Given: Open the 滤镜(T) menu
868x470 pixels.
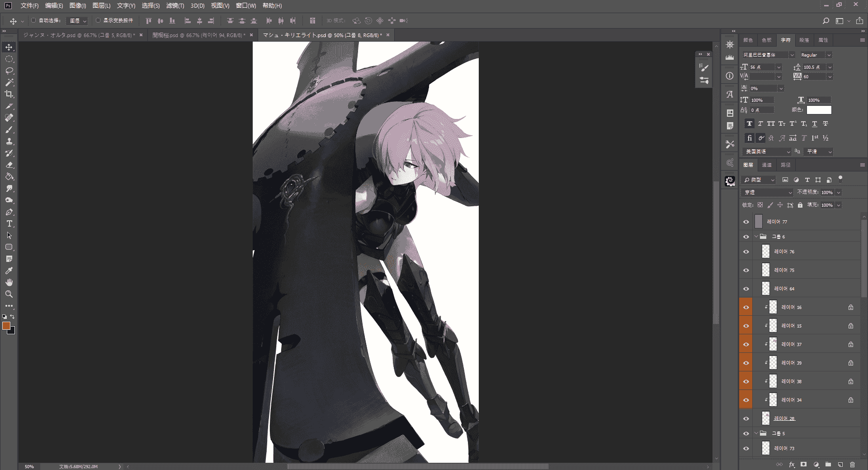Looking at the screenshot, I should point(175,5).
